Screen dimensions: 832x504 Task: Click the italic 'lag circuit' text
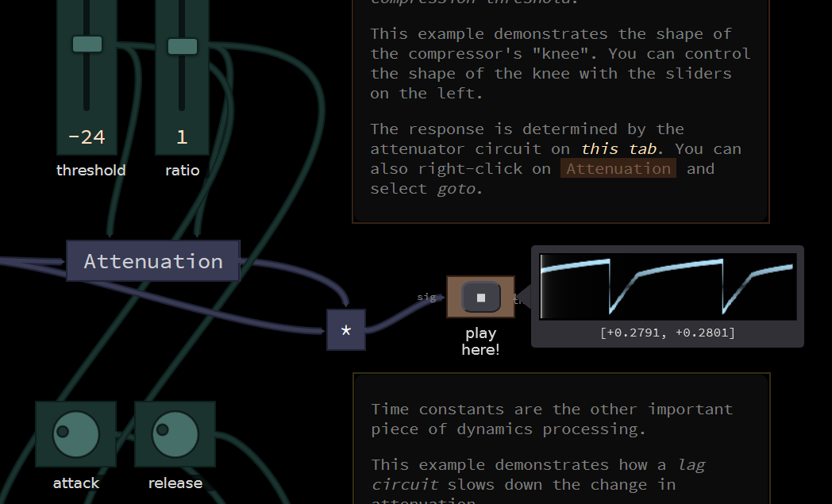click(x=537, y=475)
